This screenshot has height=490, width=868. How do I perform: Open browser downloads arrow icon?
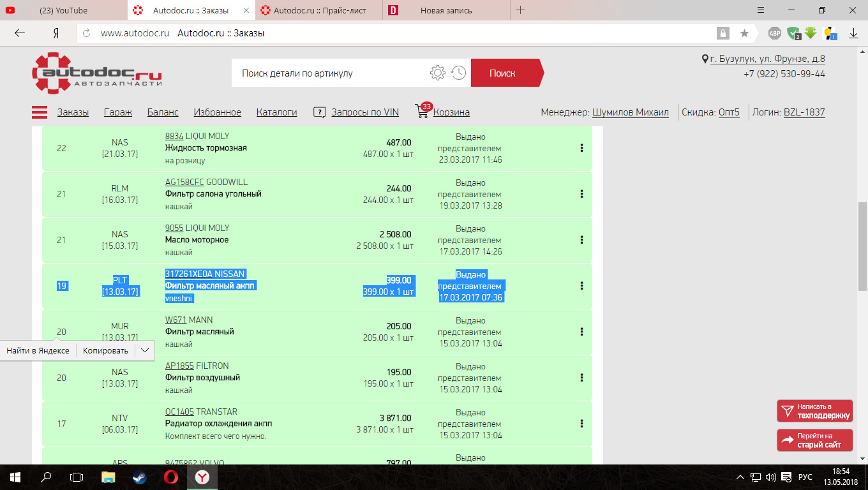click(x=853, y=33)
